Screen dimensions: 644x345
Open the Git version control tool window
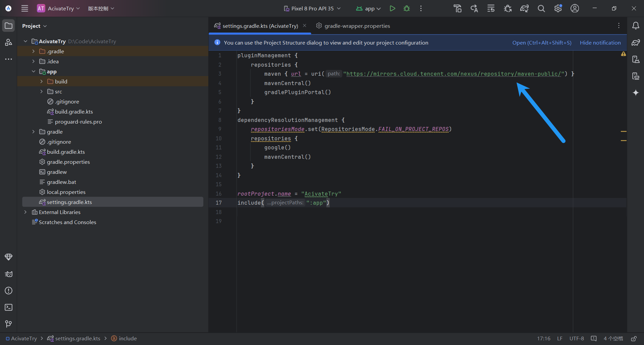click(8, 324)
